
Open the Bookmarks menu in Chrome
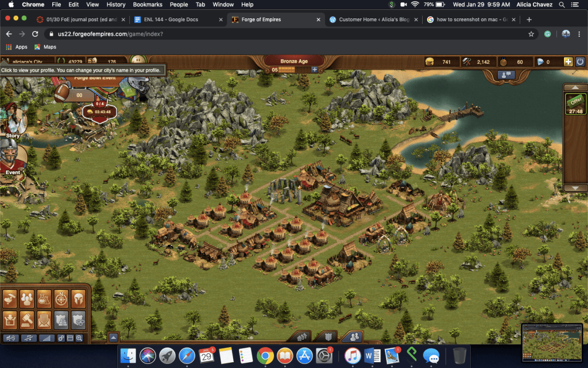click(x=148, y=5)
